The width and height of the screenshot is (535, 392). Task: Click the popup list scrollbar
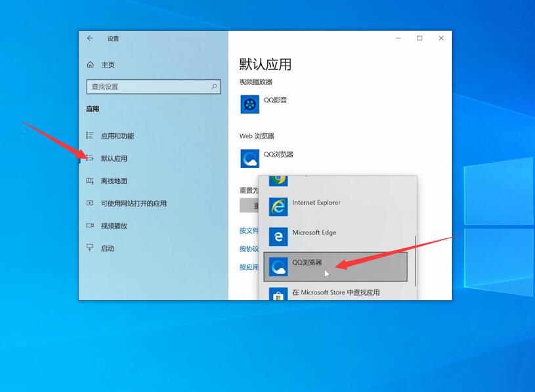coord(416,261)
